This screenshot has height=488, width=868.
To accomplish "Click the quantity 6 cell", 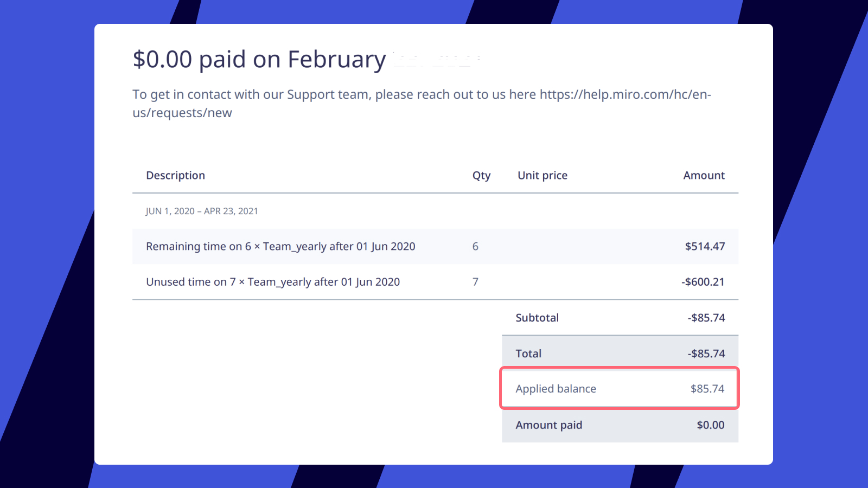I will tap(475, 246).
